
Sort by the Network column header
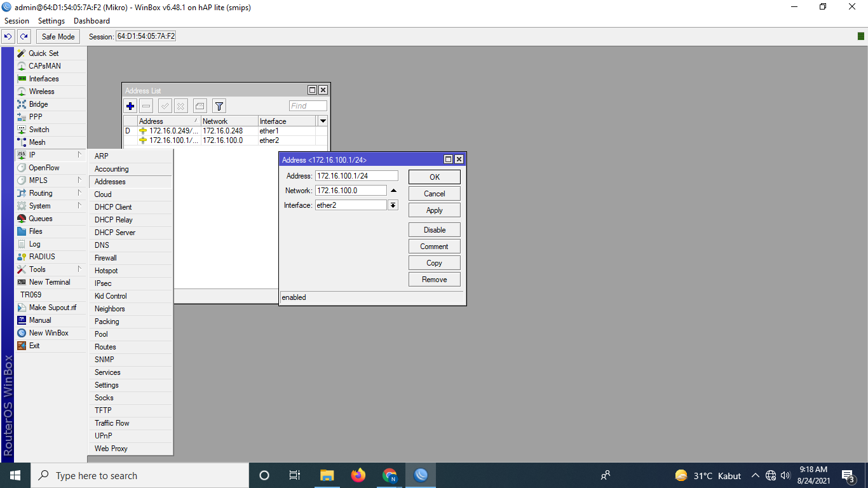229,121
